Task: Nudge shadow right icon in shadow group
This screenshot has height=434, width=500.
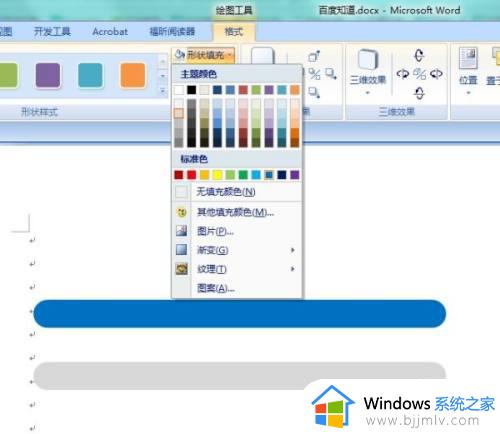Action: tap(331, 74)
